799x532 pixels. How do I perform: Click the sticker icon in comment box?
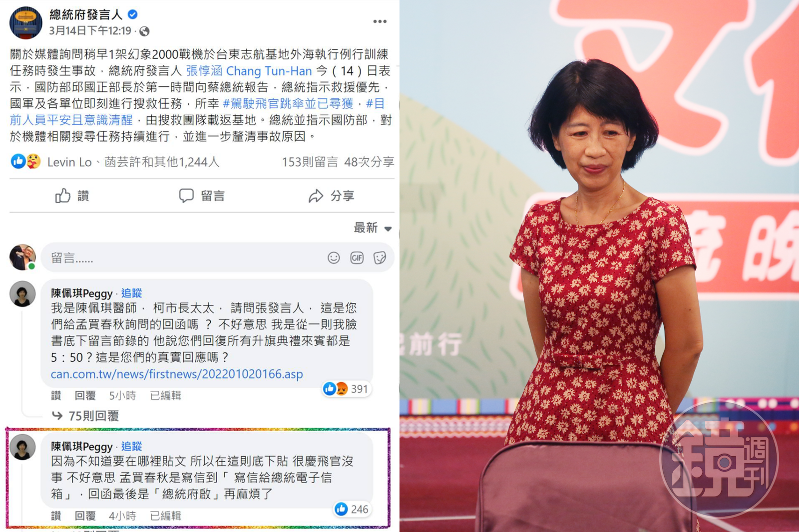tap(380, 258)
